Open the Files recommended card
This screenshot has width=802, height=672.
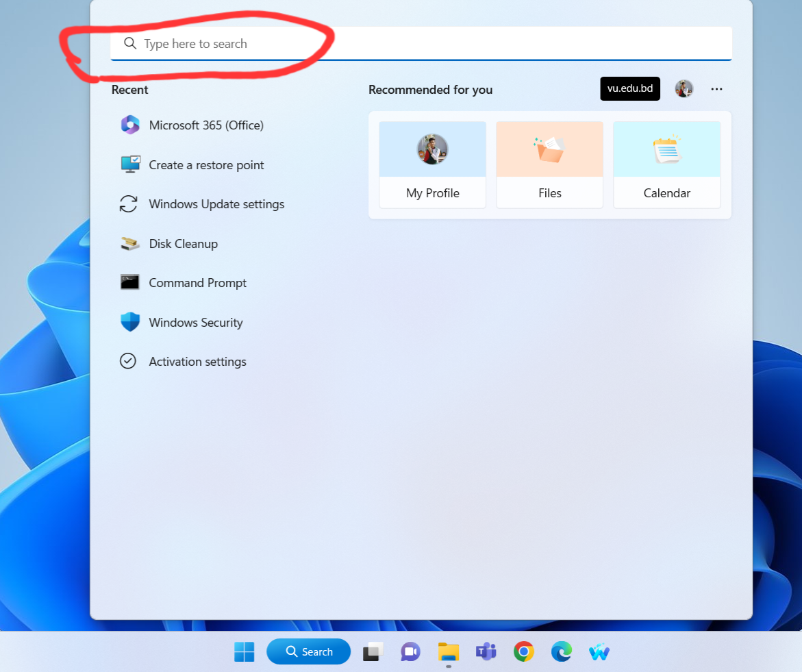point(549,165)
